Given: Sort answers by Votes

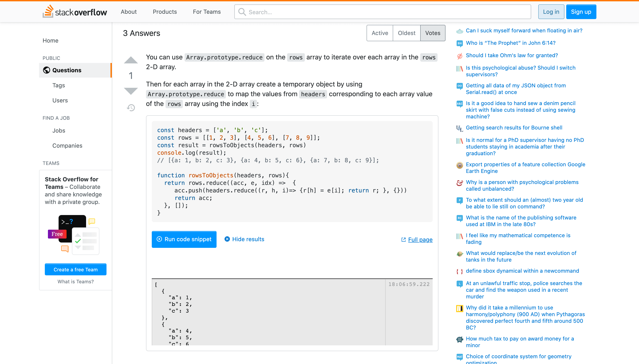Looking at the screenshot, I should click(433, 33).
